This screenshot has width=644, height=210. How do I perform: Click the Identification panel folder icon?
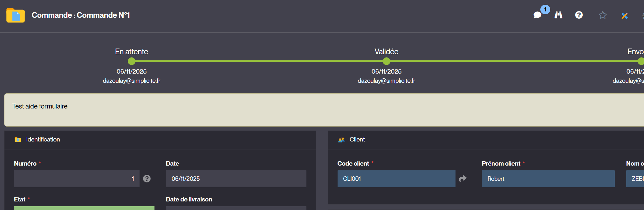point(18,140)
